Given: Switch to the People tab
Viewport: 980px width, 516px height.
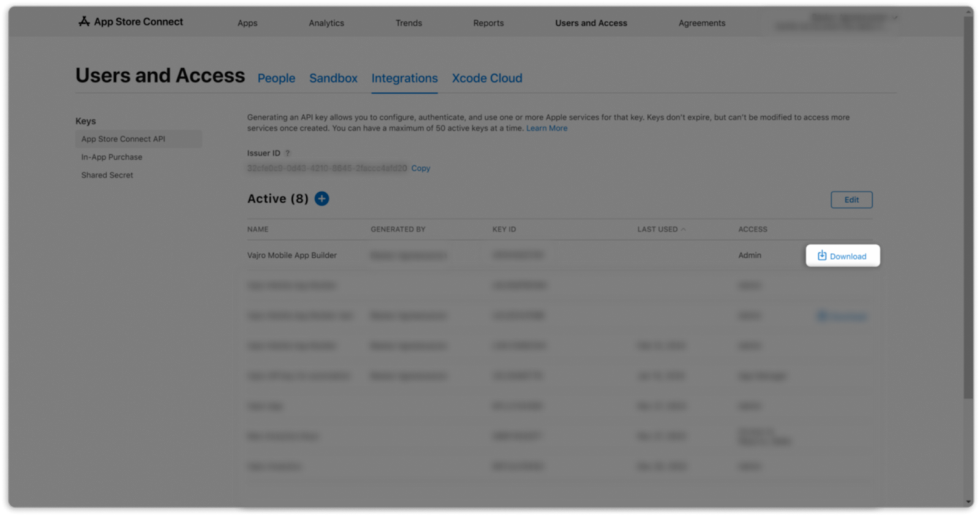Looking at the screenshot, I should click(x=276, y=78).
